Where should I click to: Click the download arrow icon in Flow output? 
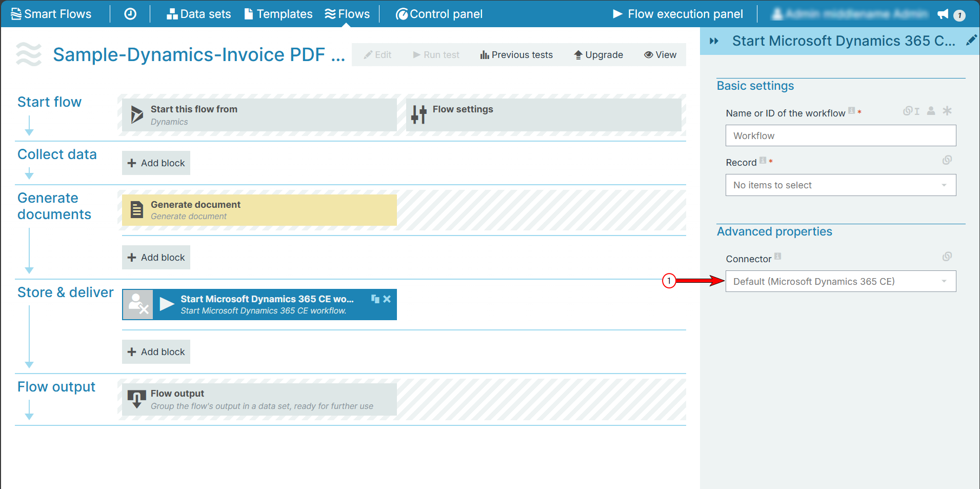coord(136,399)
